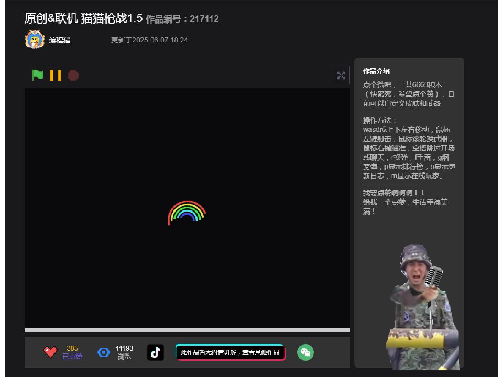Click the green flag to start
This screenshot has width=503, height=377.
pos(37,75)
